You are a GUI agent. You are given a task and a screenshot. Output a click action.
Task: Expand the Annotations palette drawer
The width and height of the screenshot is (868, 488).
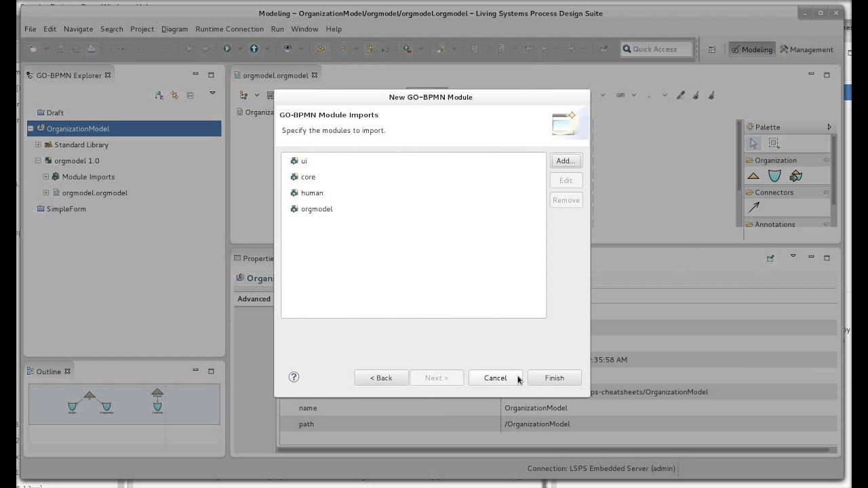pyautogui.click(x=787, y=224)
